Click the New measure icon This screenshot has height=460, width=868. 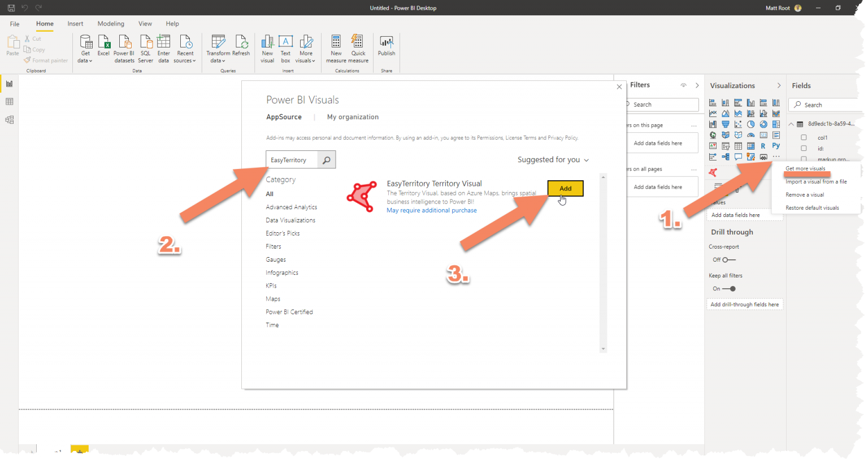tap(336, 49)
